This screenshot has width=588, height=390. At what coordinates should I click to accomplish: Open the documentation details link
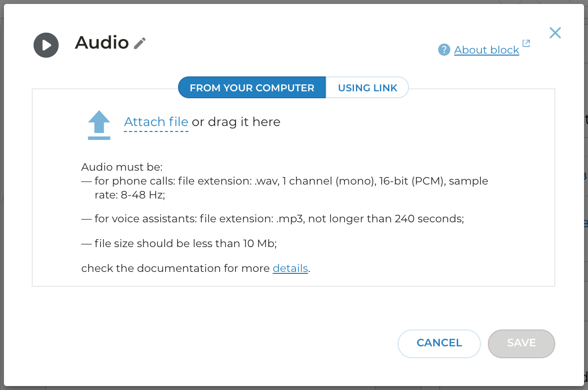[290, 268]
